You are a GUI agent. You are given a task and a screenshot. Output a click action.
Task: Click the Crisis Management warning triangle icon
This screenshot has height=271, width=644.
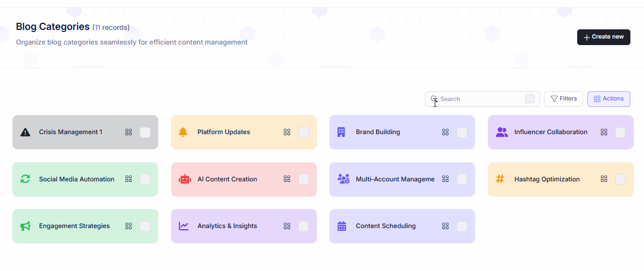pos(25,132)
